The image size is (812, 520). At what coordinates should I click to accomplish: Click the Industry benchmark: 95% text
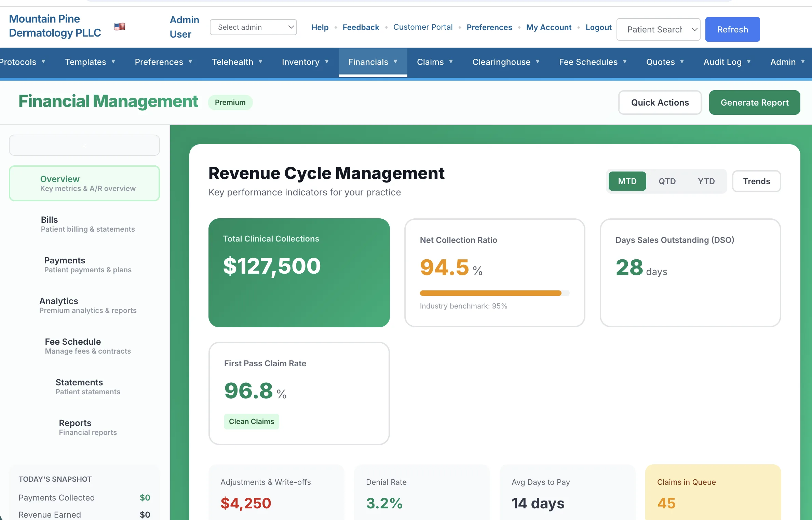[463, 306]
